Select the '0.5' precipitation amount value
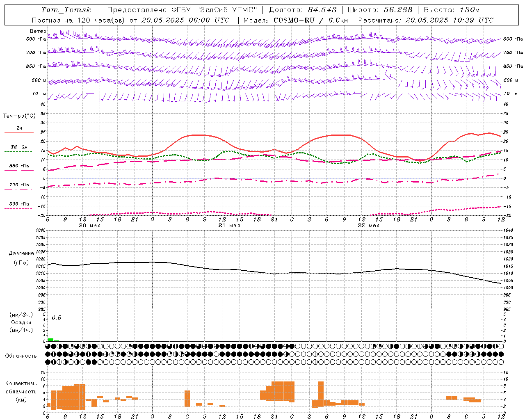525x420 pixels. point(57,318)
